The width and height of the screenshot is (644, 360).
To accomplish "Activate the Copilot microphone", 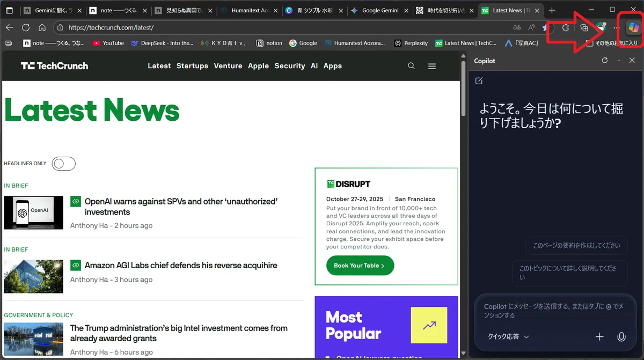I will click(x=621, y=336).
